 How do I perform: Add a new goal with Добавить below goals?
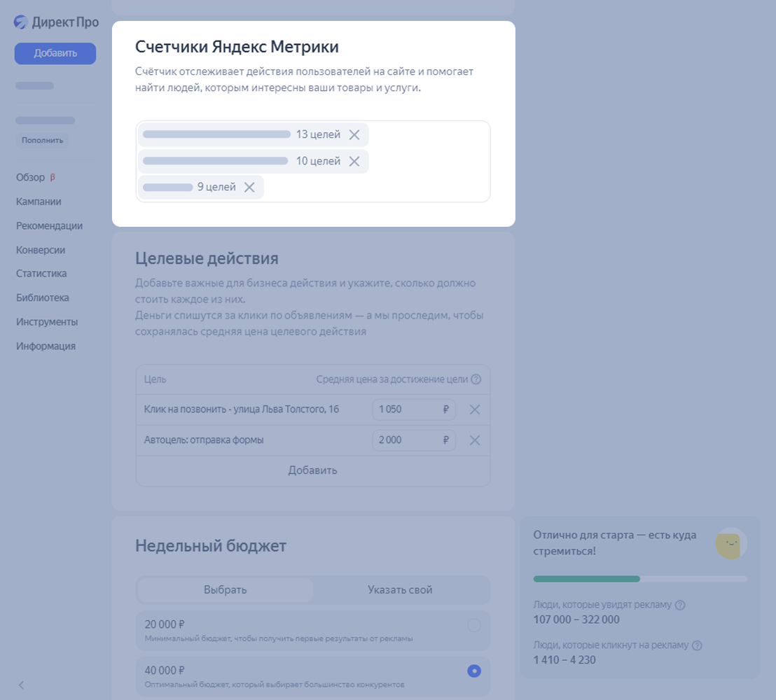click(313, 470)
